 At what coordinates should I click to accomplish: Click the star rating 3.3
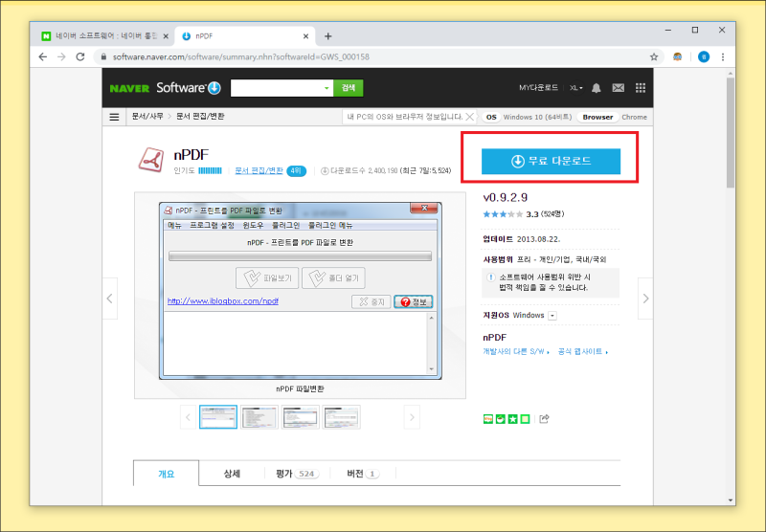point(523,213)
